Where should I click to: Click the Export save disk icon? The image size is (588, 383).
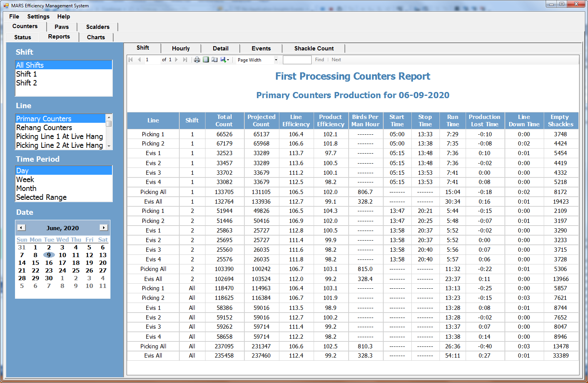[223, 60]
